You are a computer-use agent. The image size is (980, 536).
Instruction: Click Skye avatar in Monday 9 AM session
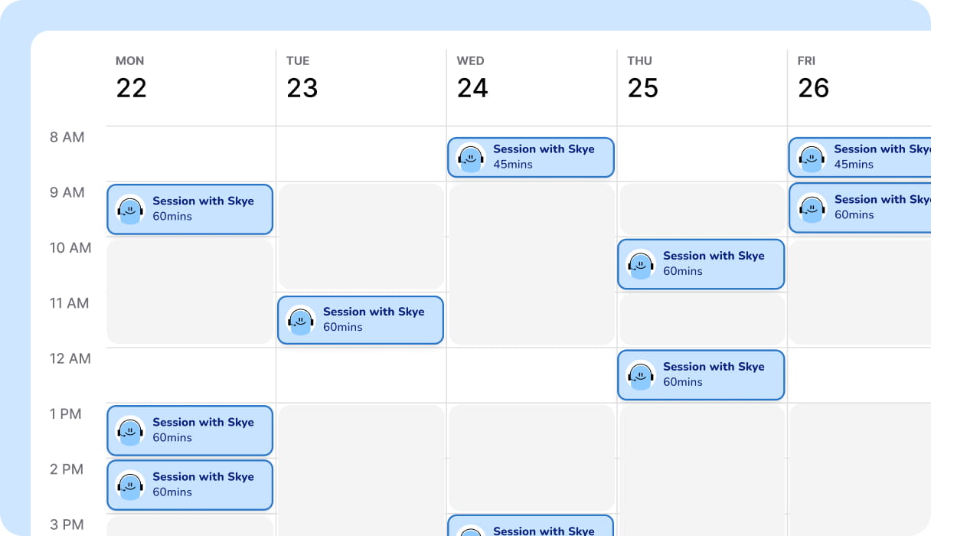130,209
